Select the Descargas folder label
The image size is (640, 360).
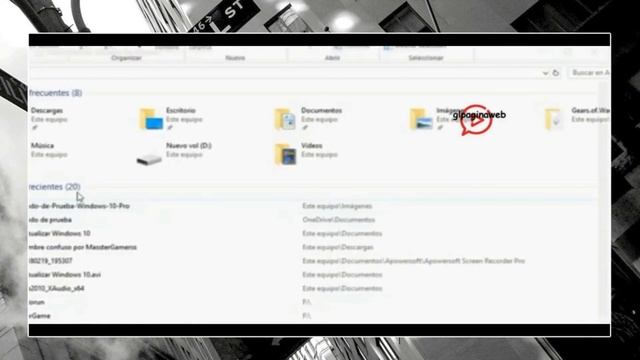click(x=47, y=110)
